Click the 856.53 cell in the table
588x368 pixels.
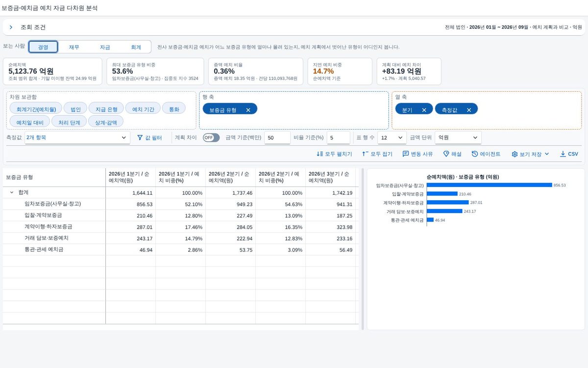(x=130, y=204)
